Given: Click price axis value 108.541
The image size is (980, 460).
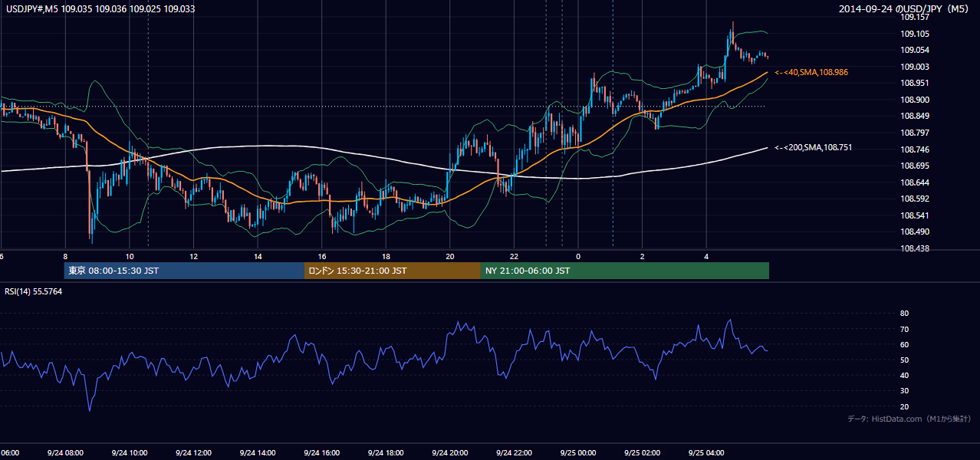Looking at the screenshot, I should tap(914, 215).
